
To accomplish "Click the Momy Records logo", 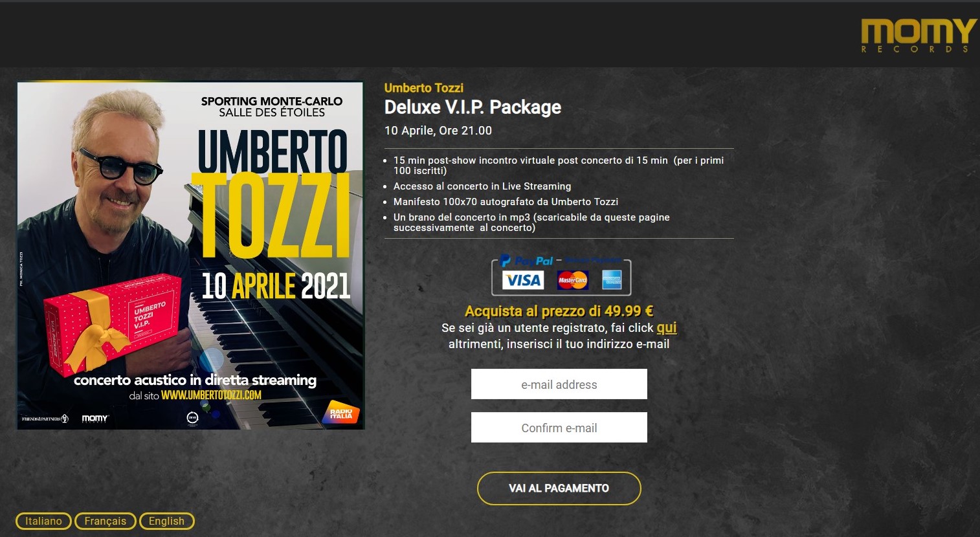I will 918,36.
